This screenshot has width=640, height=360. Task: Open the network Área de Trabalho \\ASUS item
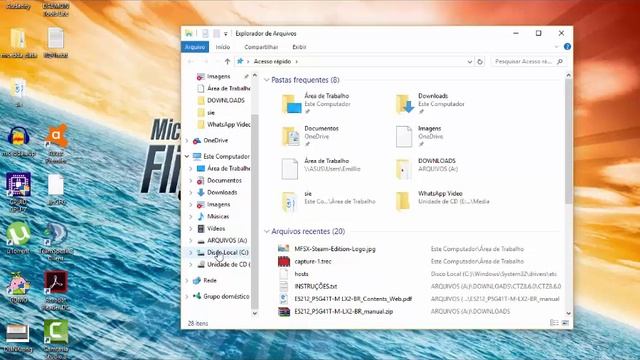click(x=321, y=169)
